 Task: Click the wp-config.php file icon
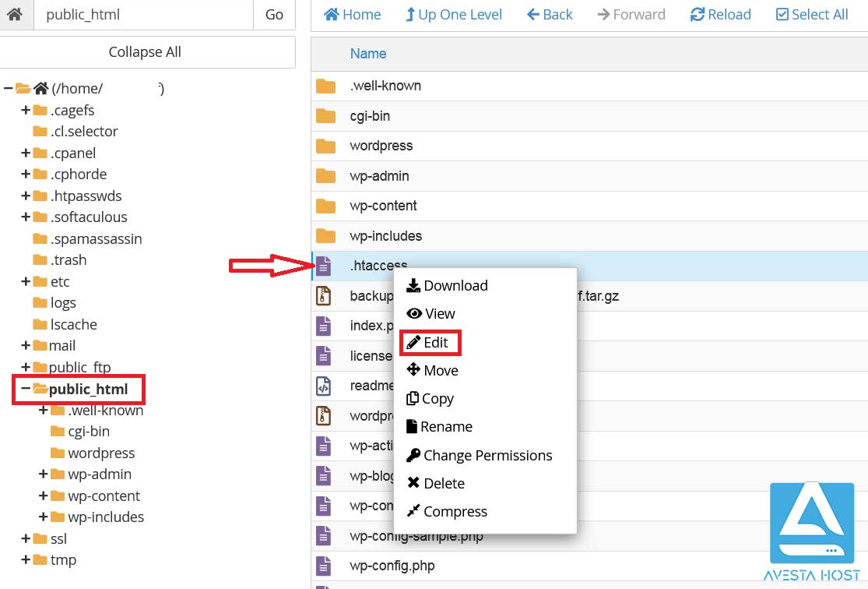pyautogui.click(x=324, y=566)
